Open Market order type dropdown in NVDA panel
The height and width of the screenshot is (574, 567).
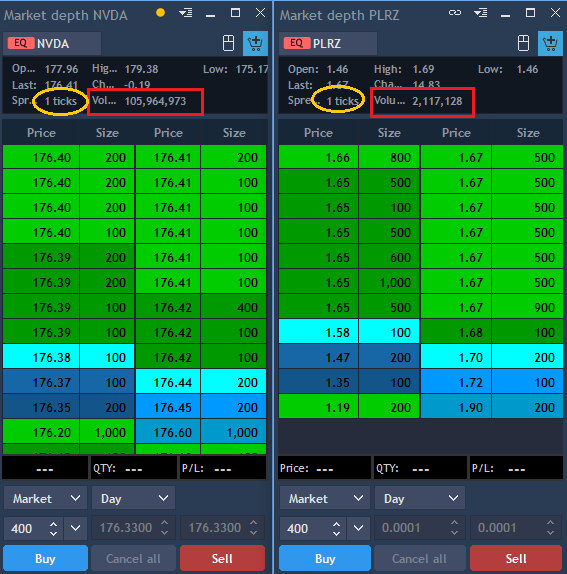[x=45, y=498]
